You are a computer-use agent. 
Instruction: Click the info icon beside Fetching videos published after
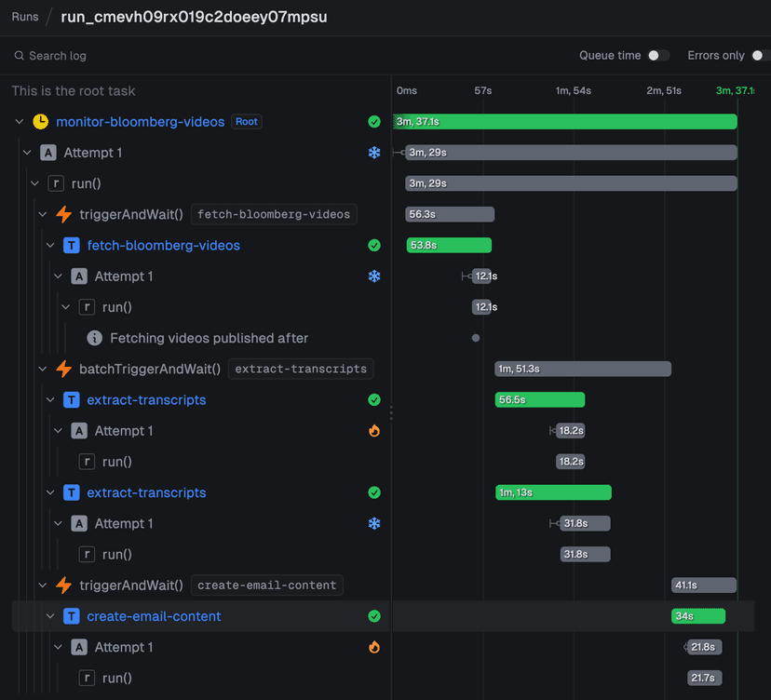[x=94, y=338]
